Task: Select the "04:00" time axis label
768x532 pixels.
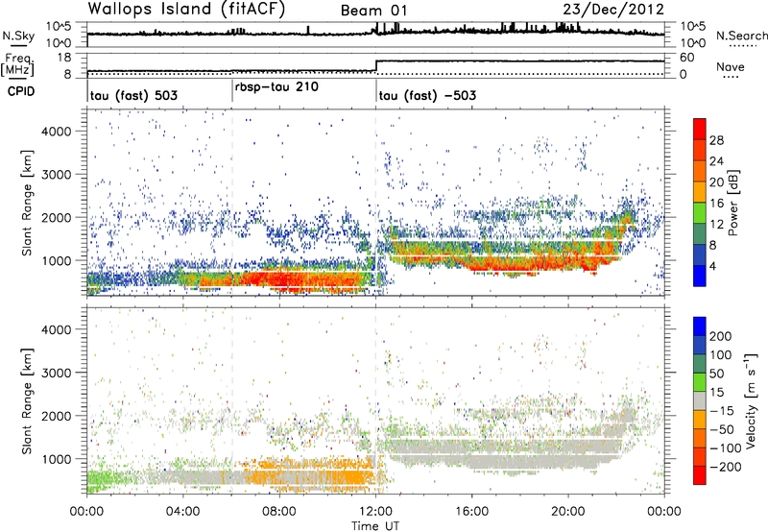Action: point(183,512)
